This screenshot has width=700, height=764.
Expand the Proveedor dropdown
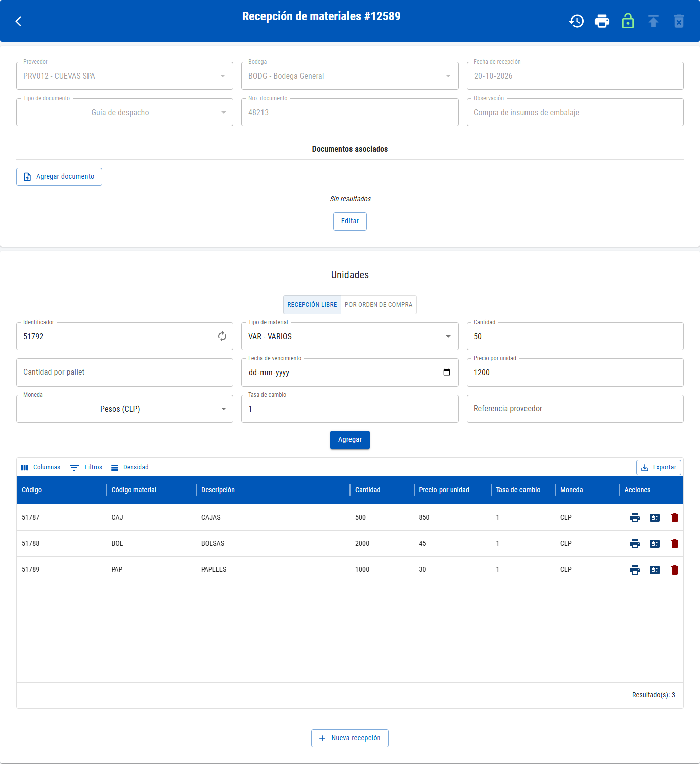coord(125,76)
